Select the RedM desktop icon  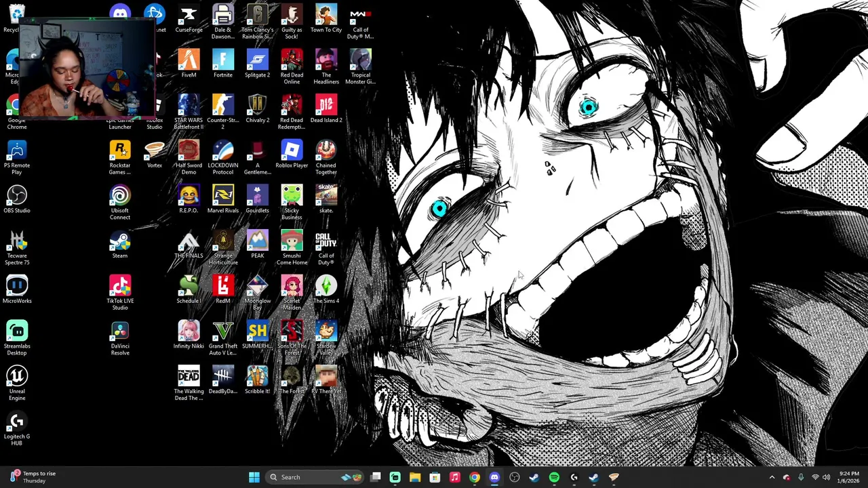[x=223, y=290]
